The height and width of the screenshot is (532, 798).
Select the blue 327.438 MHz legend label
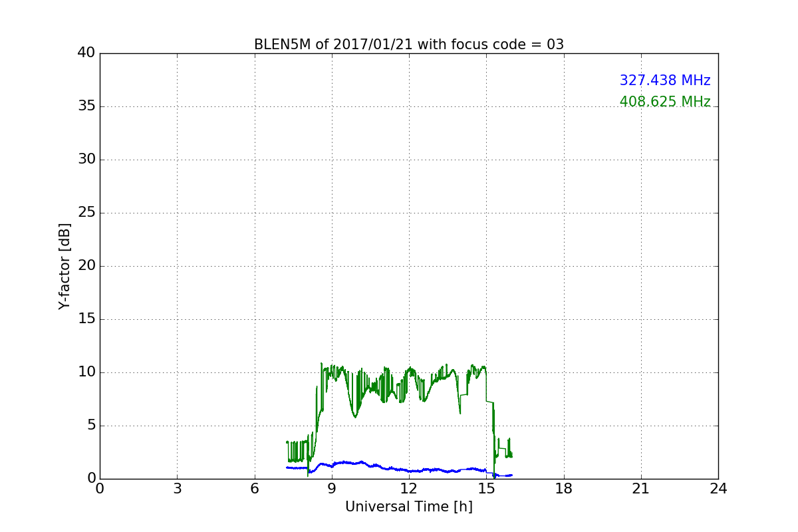665,80
